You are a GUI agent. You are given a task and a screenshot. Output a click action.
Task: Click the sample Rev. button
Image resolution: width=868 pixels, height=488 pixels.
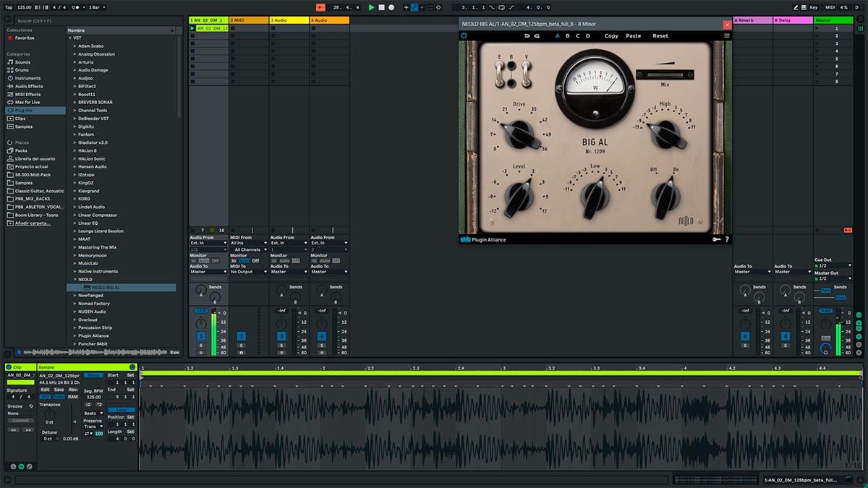(x=73, y=390)
